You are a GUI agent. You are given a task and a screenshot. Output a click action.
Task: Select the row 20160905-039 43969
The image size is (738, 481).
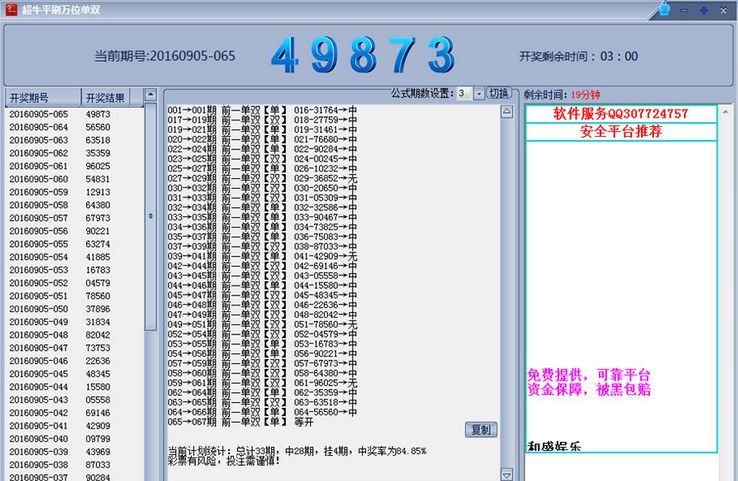[74, 452]
